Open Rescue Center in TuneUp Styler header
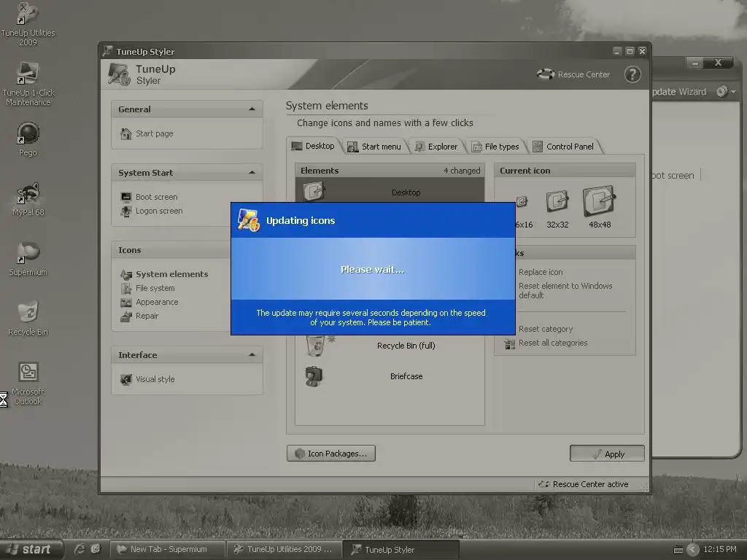Viewport: 747px width, 560px height. pos(573,74)
